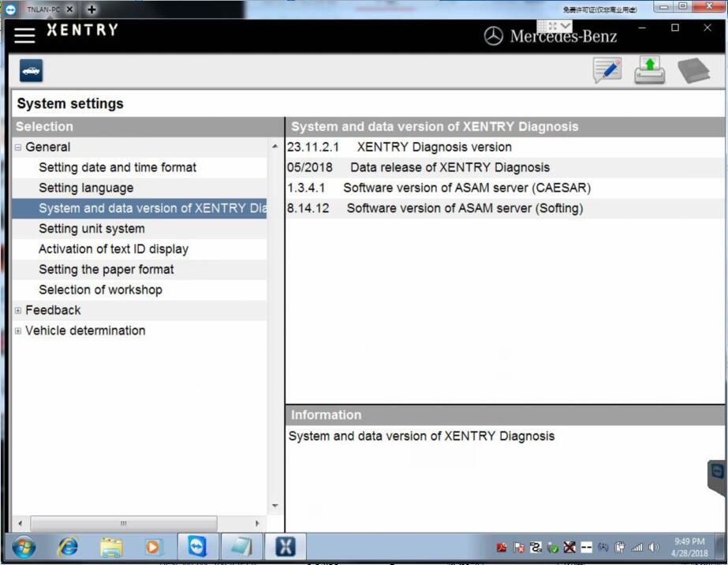Click horizontal scrollbar right arrow

point(257,523)
